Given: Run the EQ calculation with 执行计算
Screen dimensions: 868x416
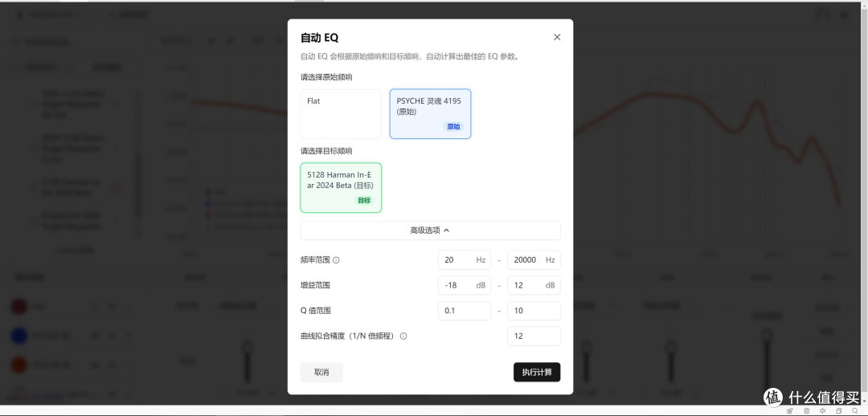Looking at the screenshot, I should point(537,373).
